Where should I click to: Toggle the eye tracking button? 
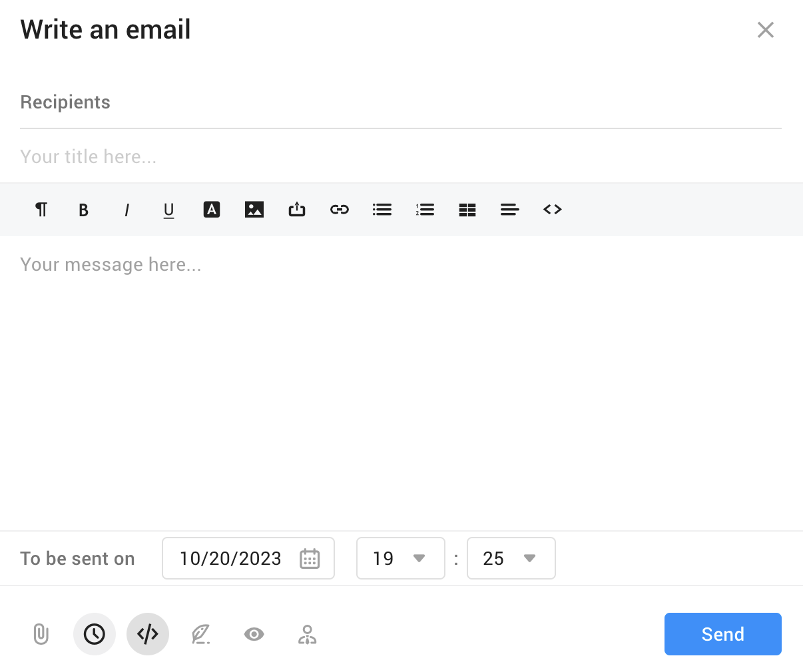254,634
